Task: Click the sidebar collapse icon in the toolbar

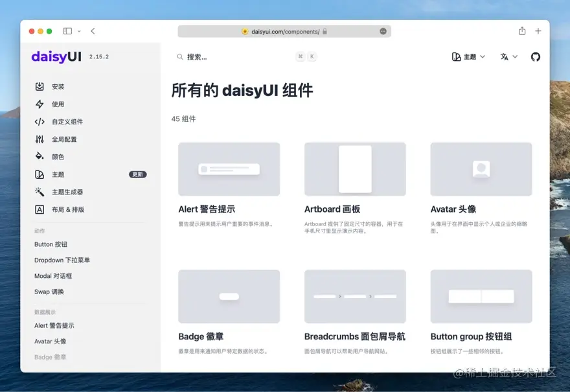Action: point(67,30)
